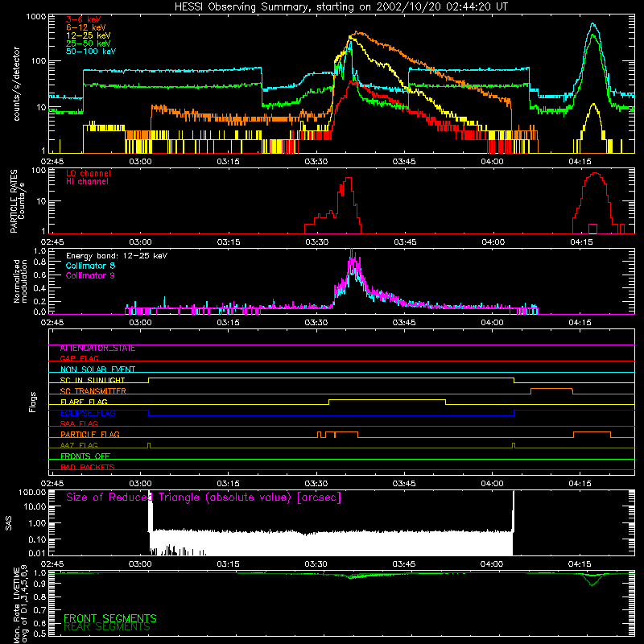Click the NON_SOLAR_EVENT flag label

[x=97, y=369]
